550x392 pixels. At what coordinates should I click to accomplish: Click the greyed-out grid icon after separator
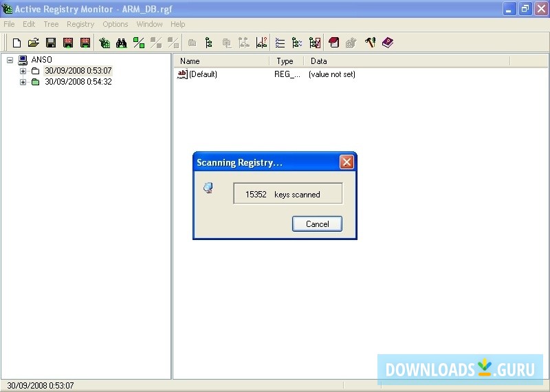point(192,43)
